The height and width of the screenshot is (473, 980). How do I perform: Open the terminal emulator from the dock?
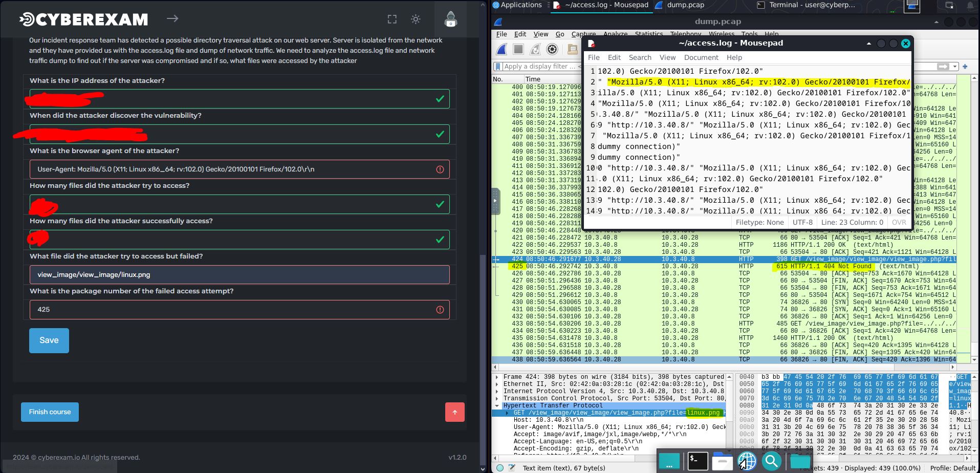(697, 461)
